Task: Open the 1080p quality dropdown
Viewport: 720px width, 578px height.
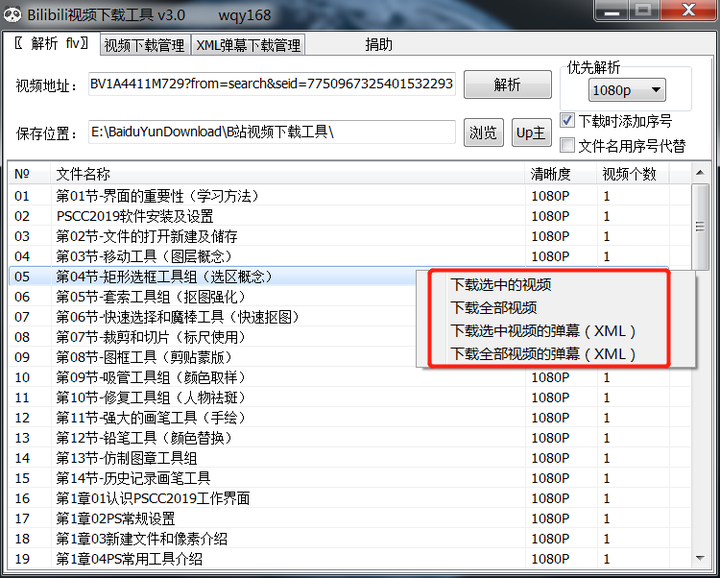Action: [x=627, y=90]
